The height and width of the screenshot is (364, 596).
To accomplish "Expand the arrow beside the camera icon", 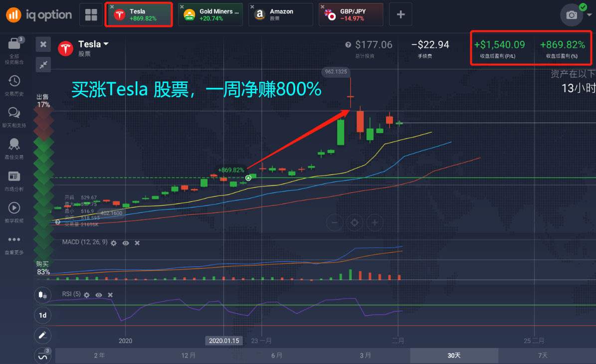I will tap(589, 15).
